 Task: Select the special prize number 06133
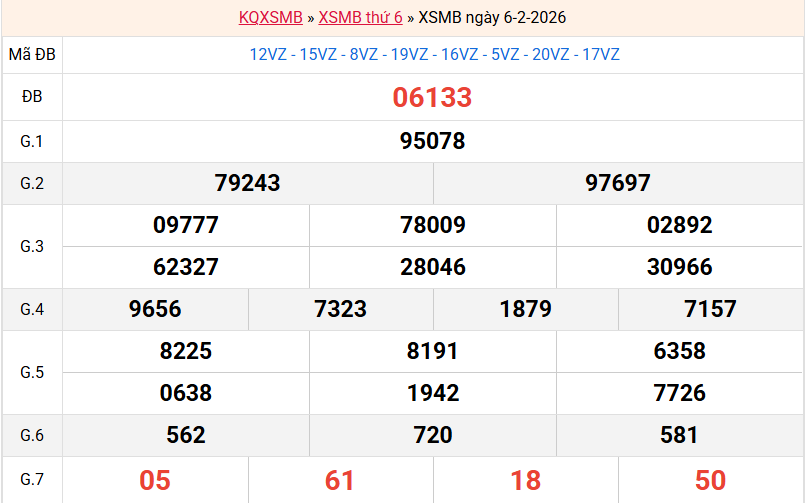pyautogui.click(x=432, y=97)
